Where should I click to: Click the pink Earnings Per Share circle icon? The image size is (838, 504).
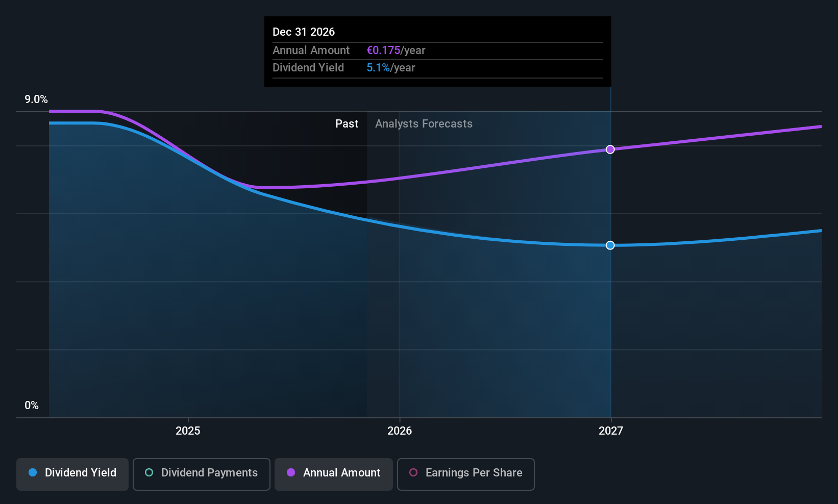[x=413, y=473]
